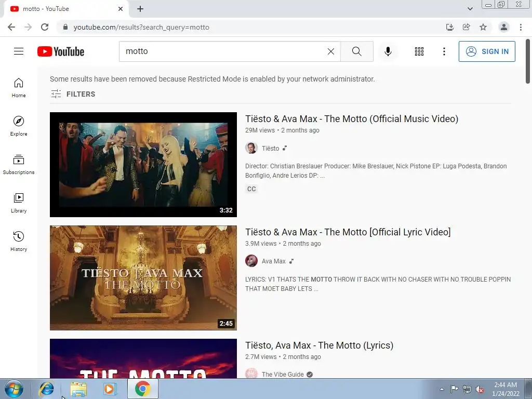532x399 pixels.
Task: Open Windows Explorer from taskbar
Action: click(x=78, y=389)
